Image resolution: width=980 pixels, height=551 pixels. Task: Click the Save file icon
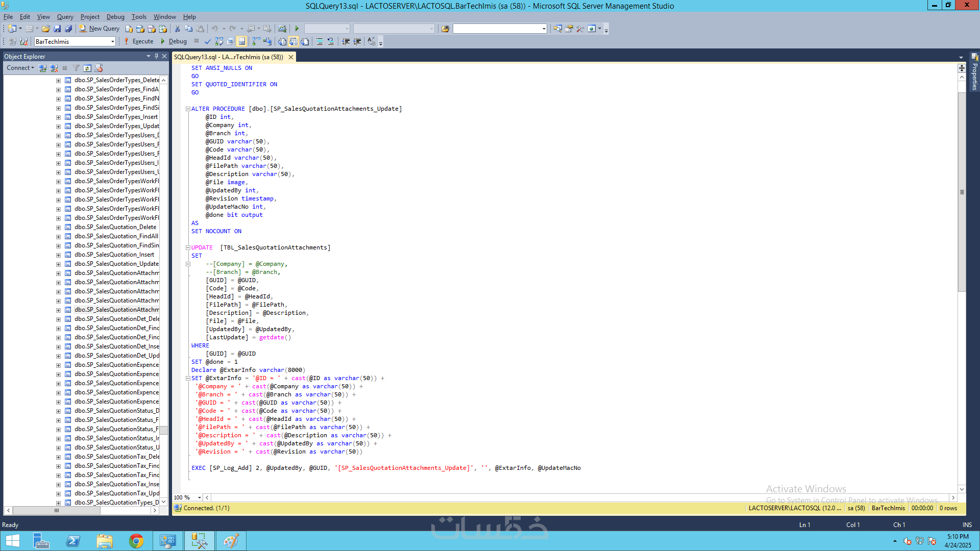[57, 29]
